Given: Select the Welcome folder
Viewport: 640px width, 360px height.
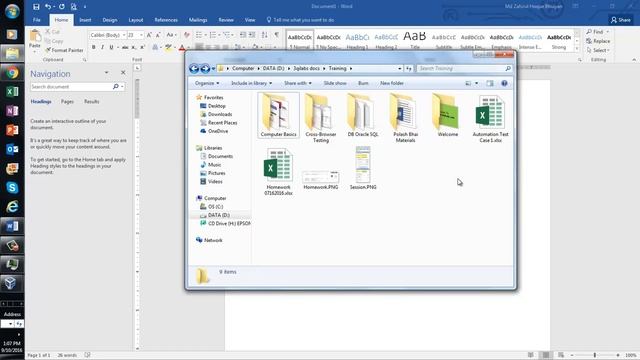Looking at the screenshot, I should 448,116.
